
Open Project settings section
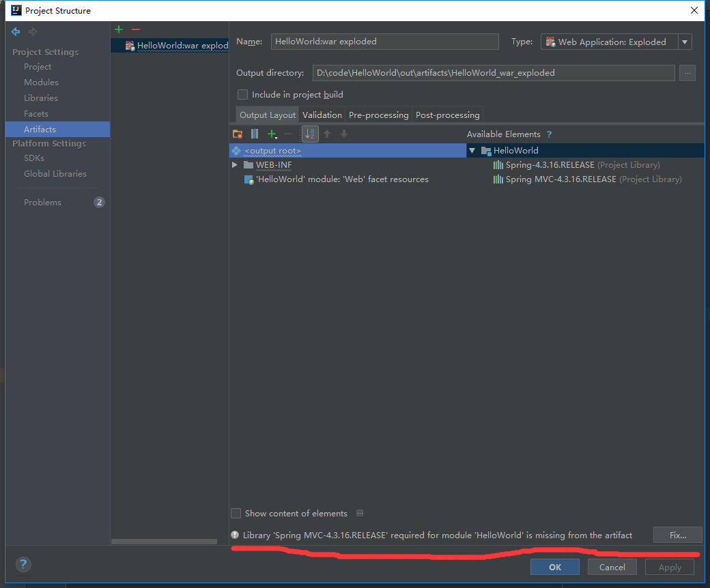pos(38,66)
